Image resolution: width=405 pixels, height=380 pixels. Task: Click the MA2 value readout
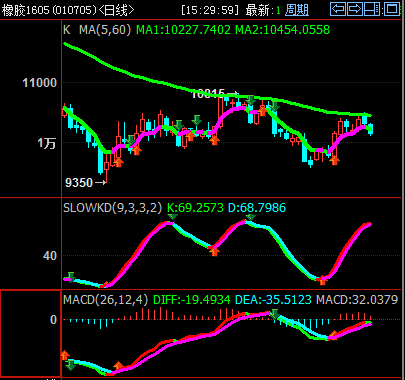[283, 30]
